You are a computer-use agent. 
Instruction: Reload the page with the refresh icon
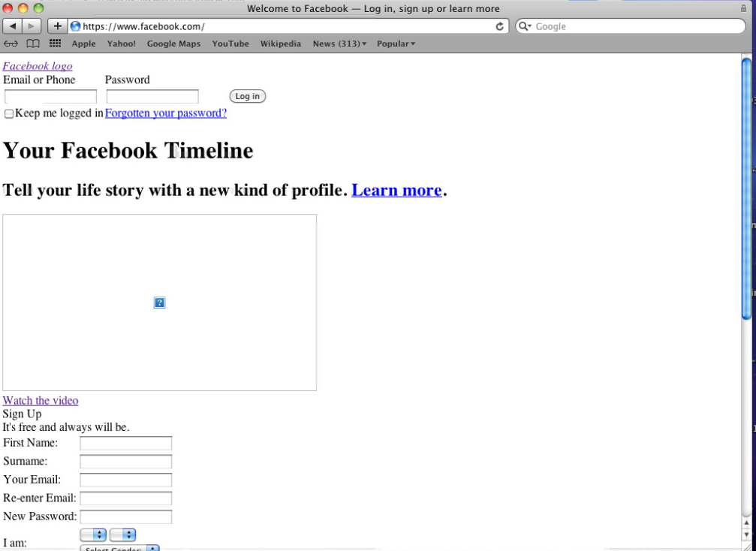(499, 26)
